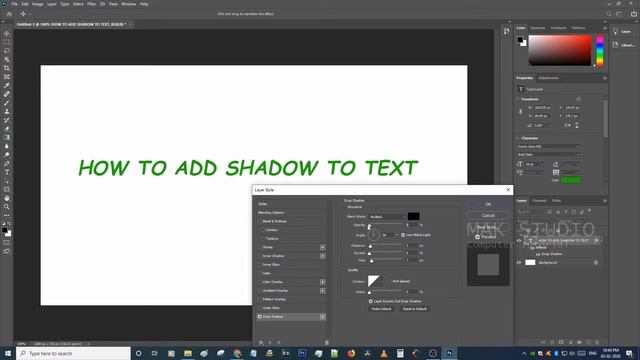Hide the Background layer eye icon
The image size is (640, 360).
click(519, 262)
